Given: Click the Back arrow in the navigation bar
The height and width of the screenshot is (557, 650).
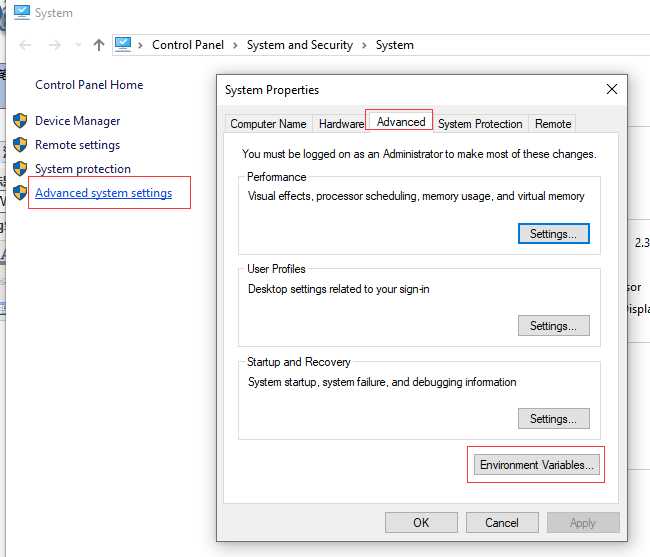Looking at the screenshot, I should (25, 45).
